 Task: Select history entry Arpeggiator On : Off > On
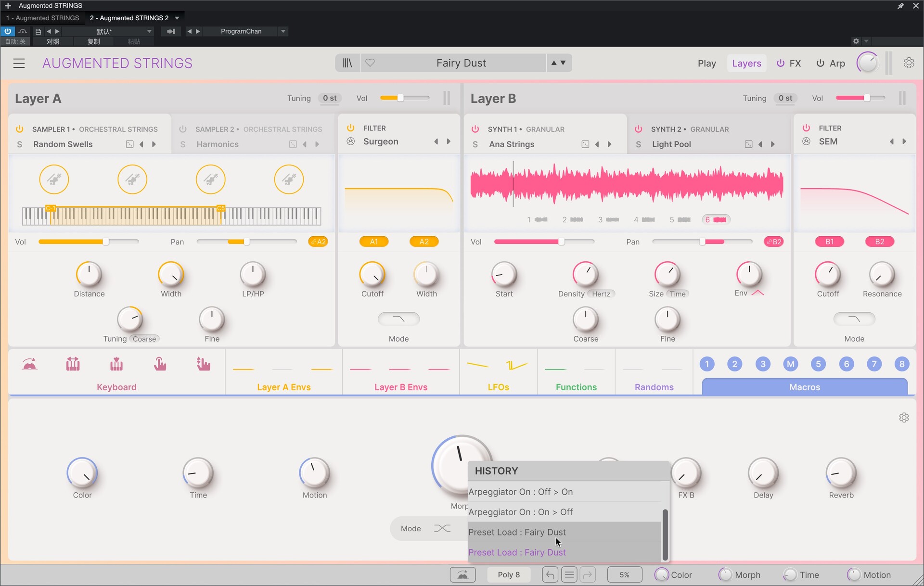(x=565, y=492)
